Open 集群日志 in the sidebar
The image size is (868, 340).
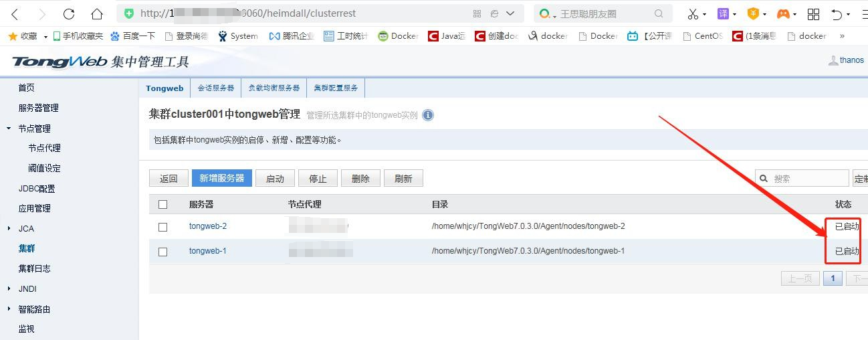35,268
